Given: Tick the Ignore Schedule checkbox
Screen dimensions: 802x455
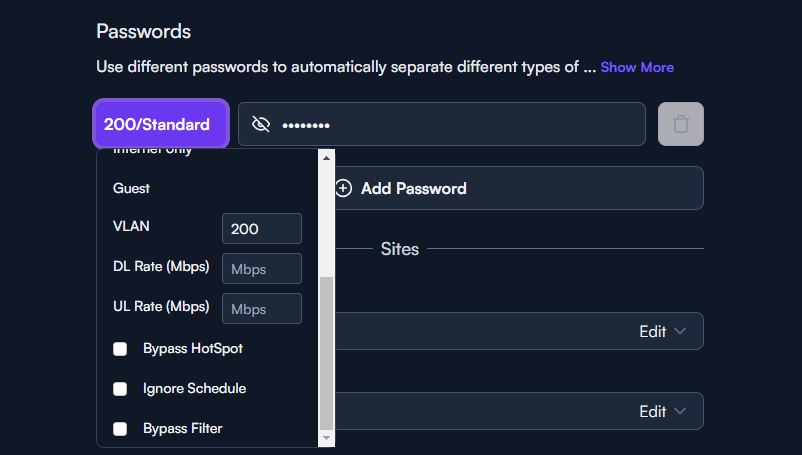Looking at the screenshot, I should tap(120, 389).
